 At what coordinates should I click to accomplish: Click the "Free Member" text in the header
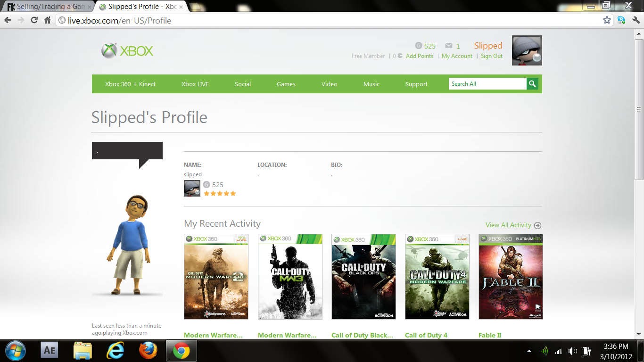point(368,56)
